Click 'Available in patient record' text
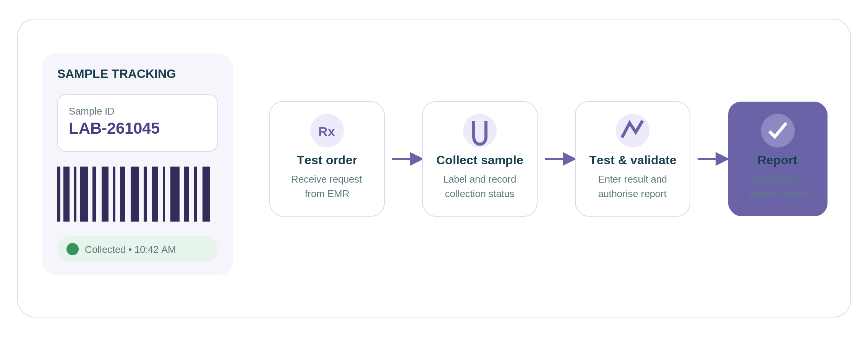The height and width of the screenshot is (340, 868). tap(777, 186)
